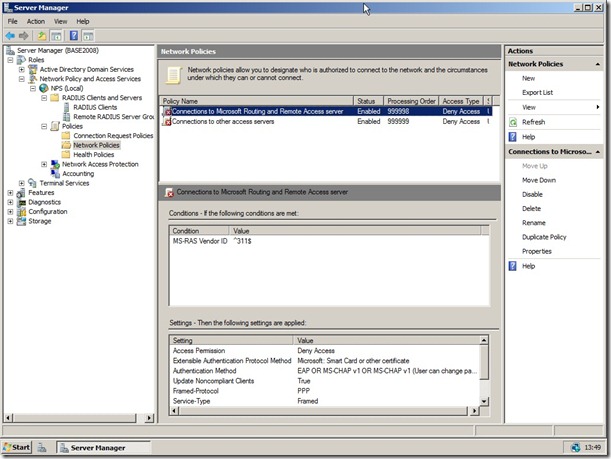The height and width of the screenshot is (459, 611).
Task: Click Disable action for selected policy
Action: tap(532, 194)
